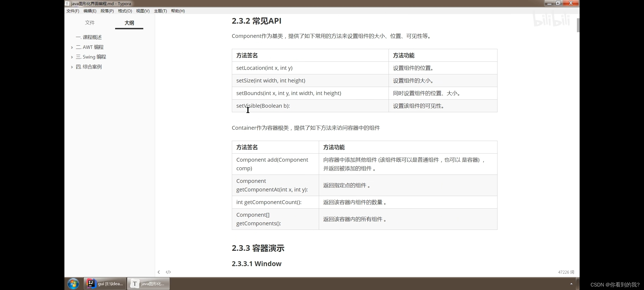Viewport: 644px width, 290px height.
Task: Click the 47226 词 word count
Action: click(x=566, y=272)
